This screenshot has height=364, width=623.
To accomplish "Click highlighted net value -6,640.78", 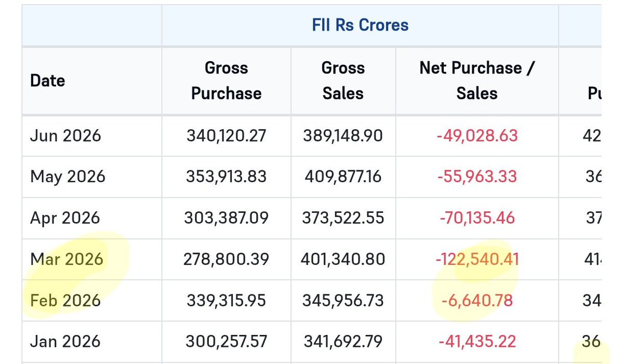I will pyautogui.click(x=477, y=301).
